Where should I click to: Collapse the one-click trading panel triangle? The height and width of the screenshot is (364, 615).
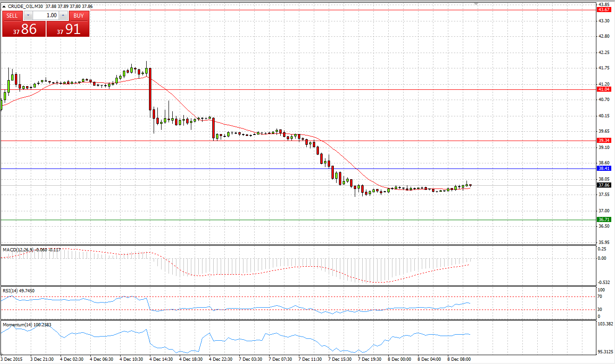pos(4,7)
